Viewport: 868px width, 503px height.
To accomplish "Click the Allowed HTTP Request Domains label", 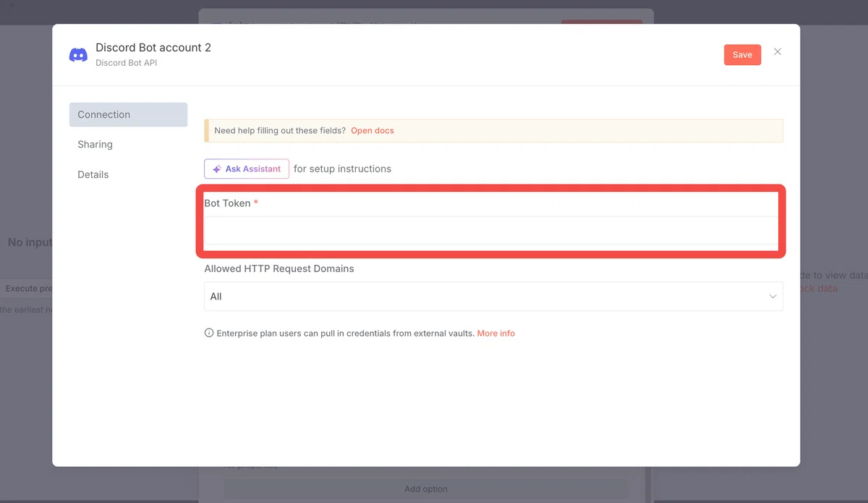I will click(x=279, y=269).
